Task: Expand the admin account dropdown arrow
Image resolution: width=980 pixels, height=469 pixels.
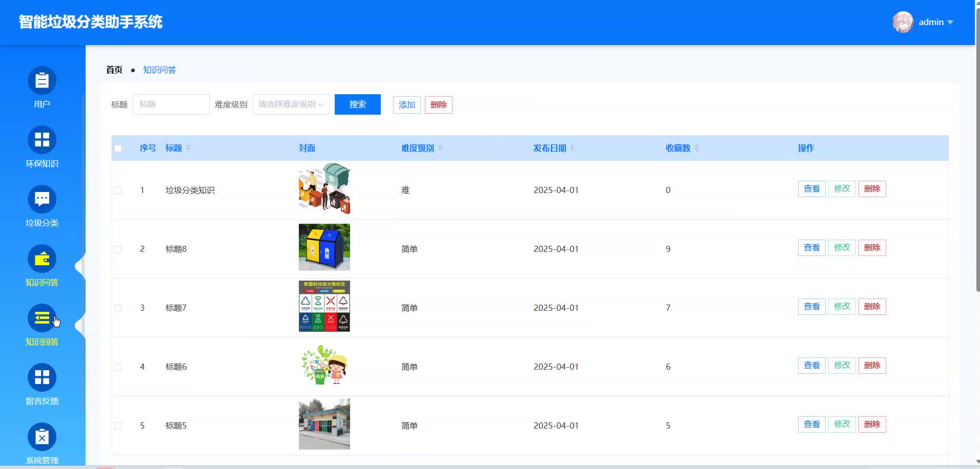Action: point(951,22)
